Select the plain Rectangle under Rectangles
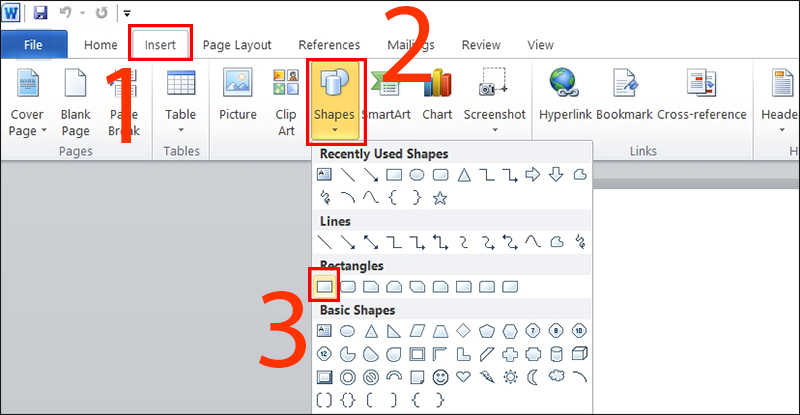This screenshot has width=800, height=415. click(324, 286)
